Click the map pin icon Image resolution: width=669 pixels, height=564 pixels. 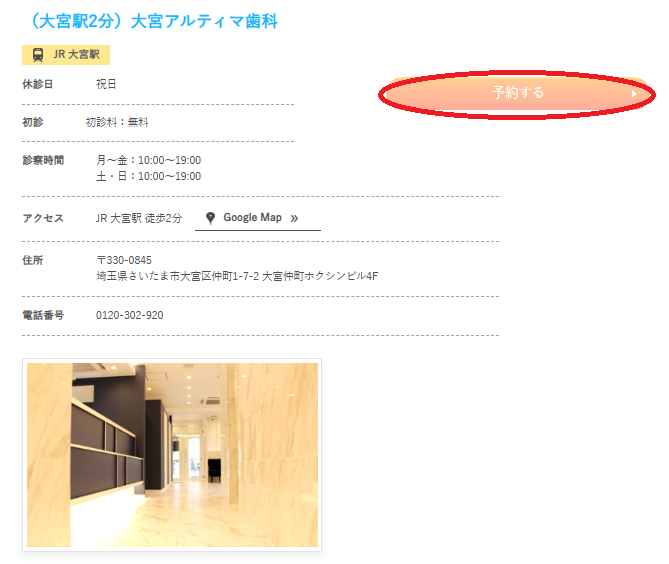tap(210, 218)
